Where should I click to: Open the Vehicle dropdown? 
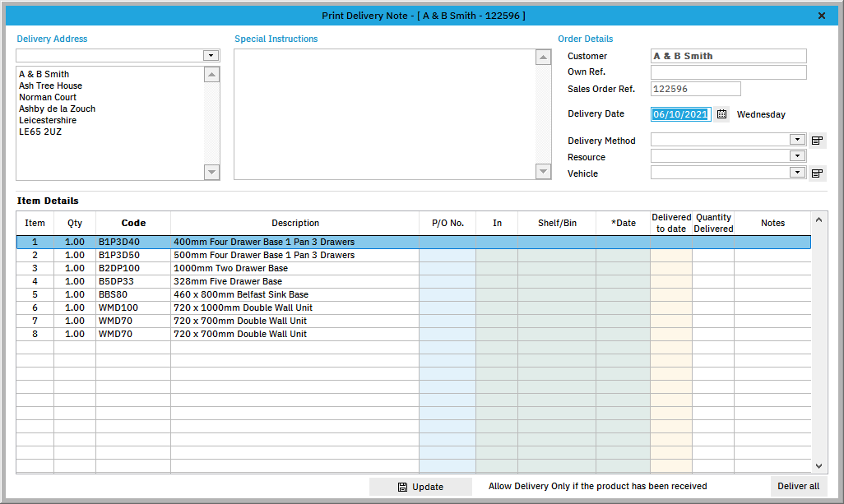(x=796, y=173)
